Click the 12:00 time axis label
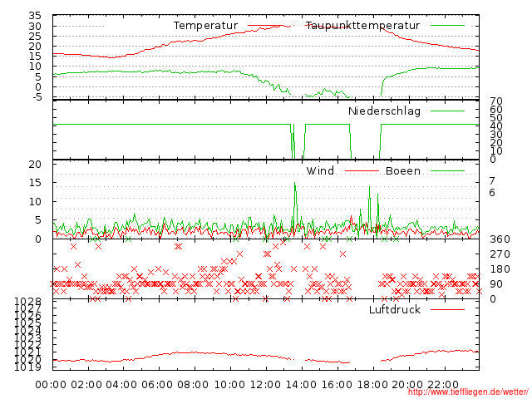Image resolution: width=532 pixels, height=399 pixels. 266,385
